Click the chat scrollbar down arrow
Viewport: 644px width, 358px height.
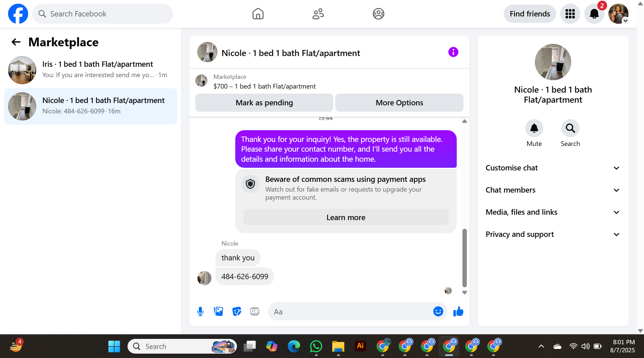464,293
